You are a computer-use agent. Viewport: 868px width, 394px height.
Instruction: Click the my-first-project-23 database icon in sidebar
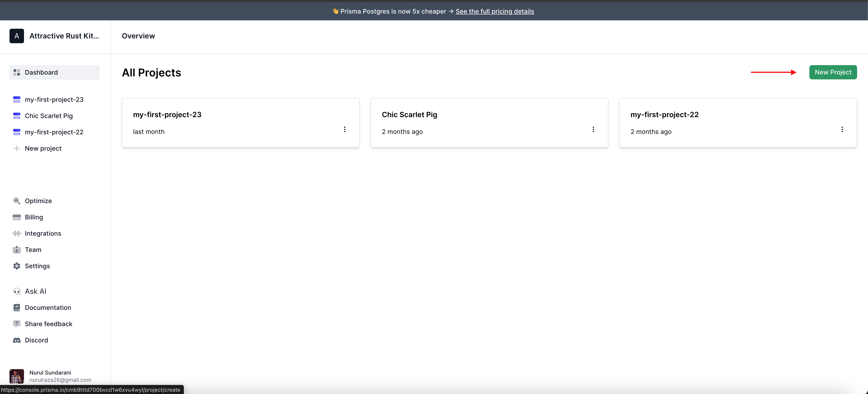pyautogui.click(x=17, y=99)
